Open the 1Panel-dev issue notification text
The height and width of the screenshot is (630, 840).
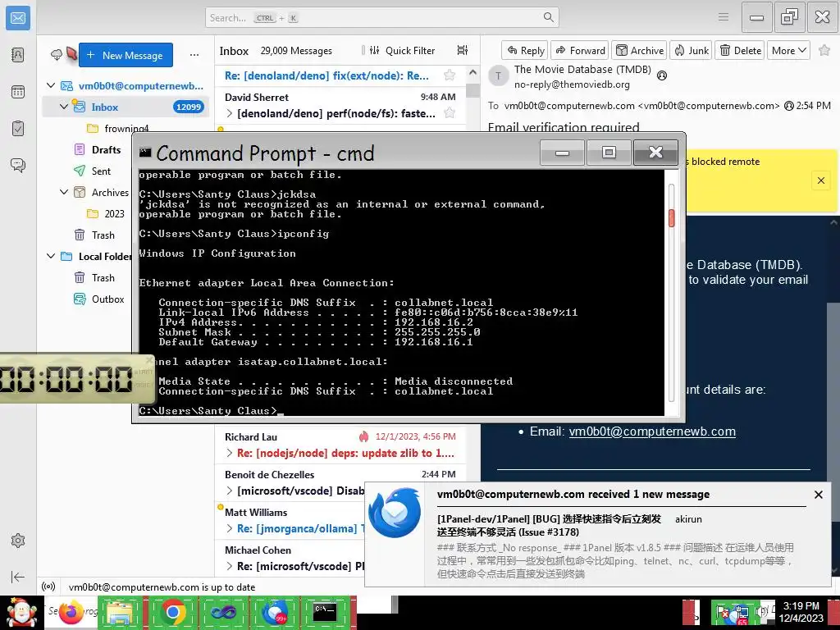(x=549, y=526)
